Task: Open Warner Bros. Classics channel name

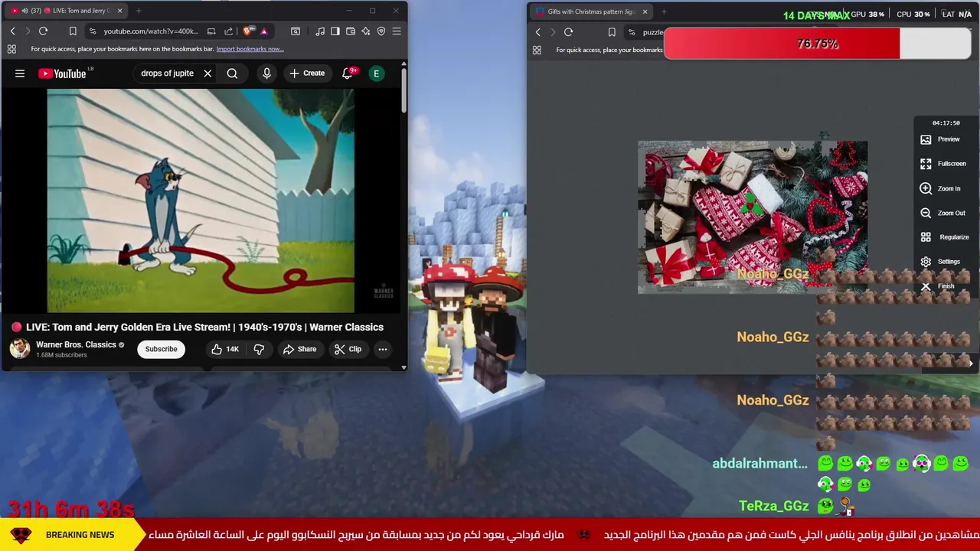Action: (x=76, y=344)
